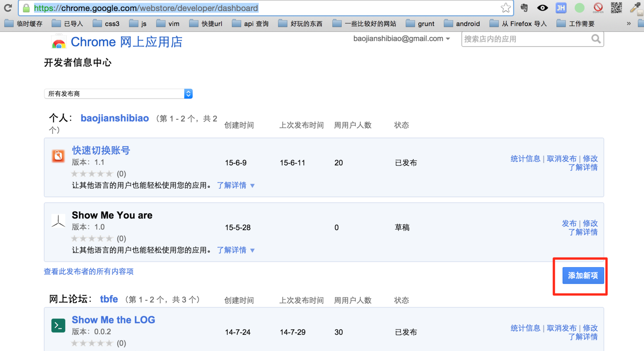Open the red blocked-circle extension icon
Image resolution: width=644 pixels, height=351 pixels.
(598, 8)
